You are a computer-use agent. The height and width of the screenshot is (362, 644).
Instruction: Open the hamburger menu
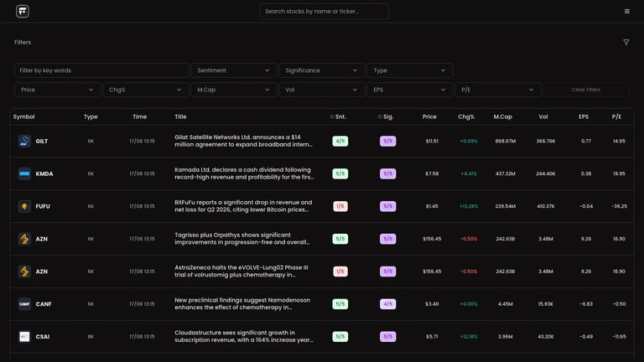click(626, 12)
